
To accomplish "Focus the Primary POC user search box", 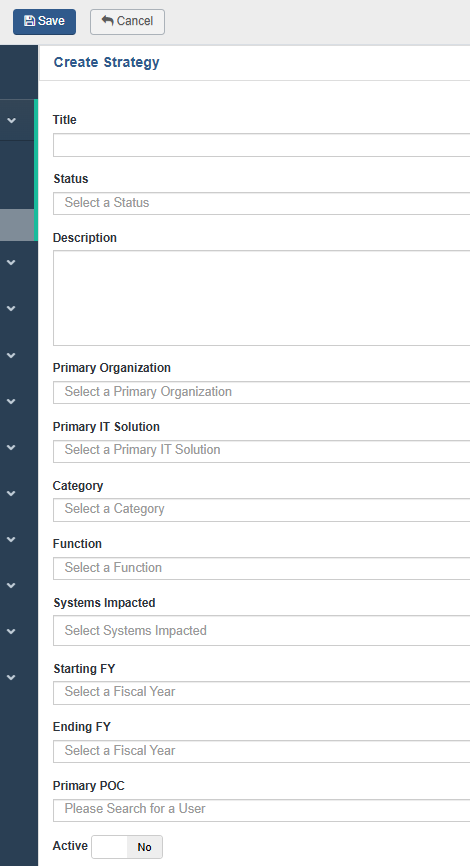I will point(262,810).
